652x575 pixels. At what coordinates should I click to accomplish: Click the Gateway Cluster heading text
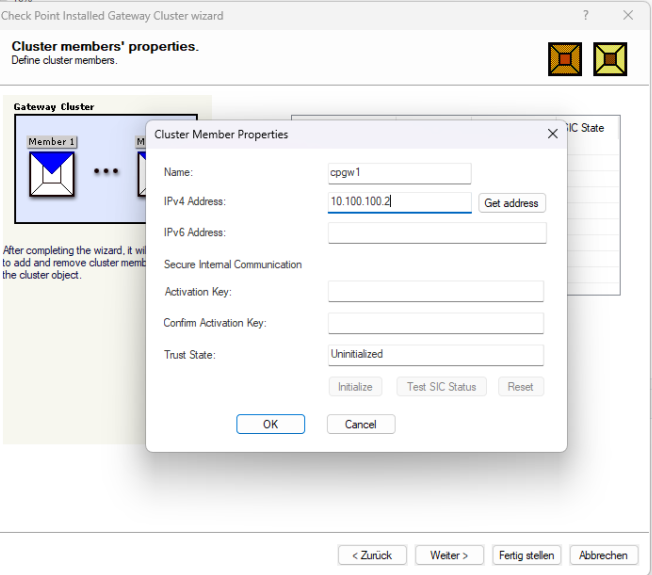coord(54,106)
